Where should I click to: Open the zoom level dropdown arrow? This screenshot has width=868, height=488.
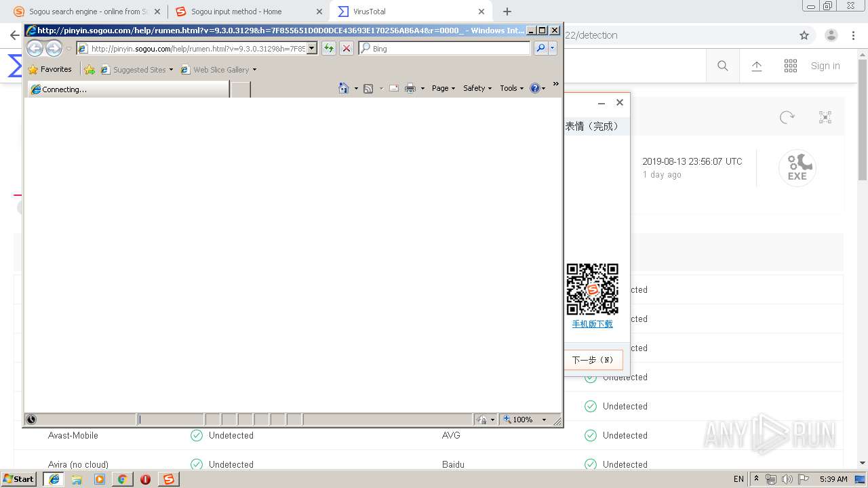(544, 420)
